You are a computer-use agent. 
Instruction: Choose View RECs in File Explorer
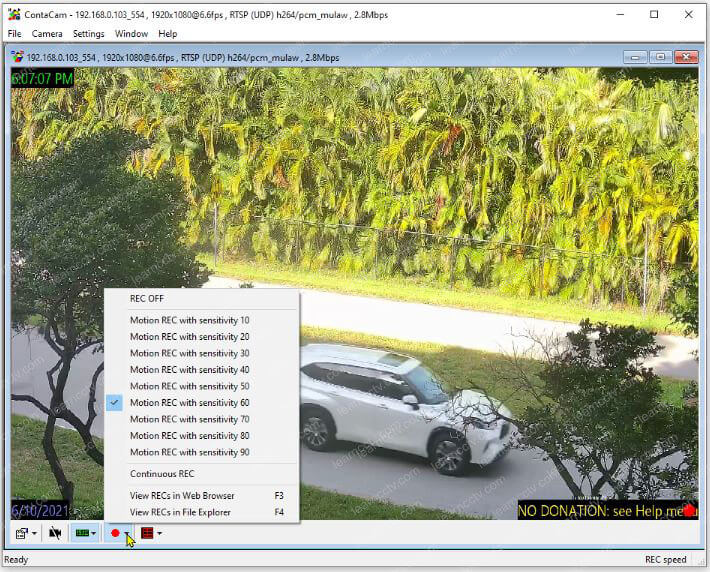(x=180, y=512)
